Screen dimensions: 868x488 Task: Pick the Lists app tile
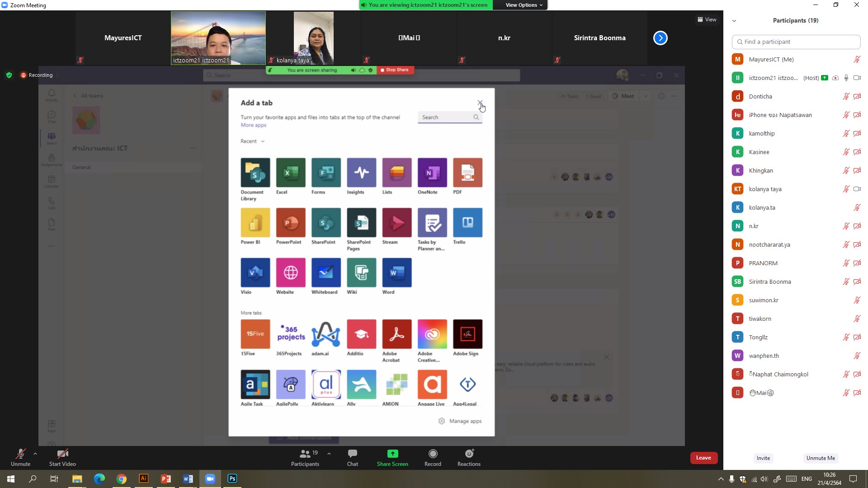pos(397,173)
